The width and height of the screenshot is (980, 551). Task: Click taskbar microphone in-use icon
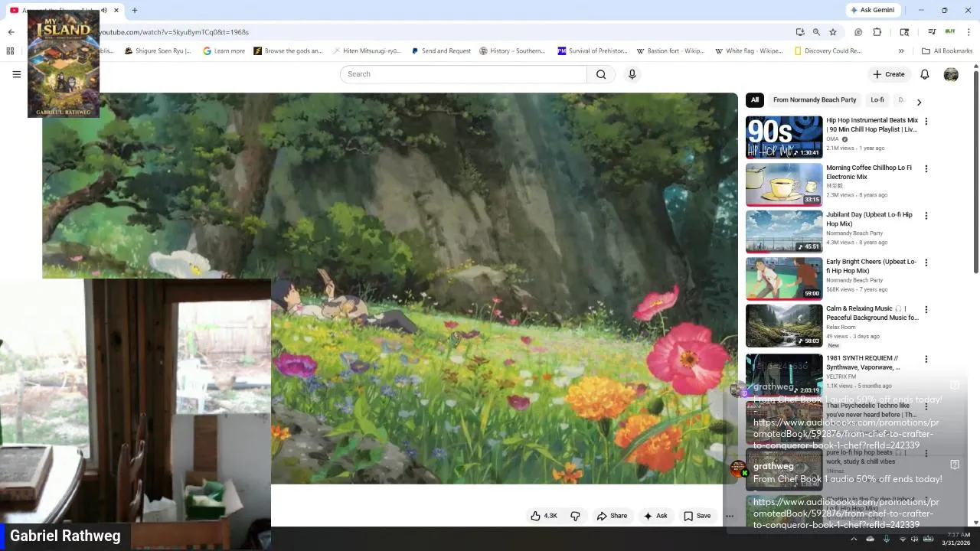click(x=887, y=539)
